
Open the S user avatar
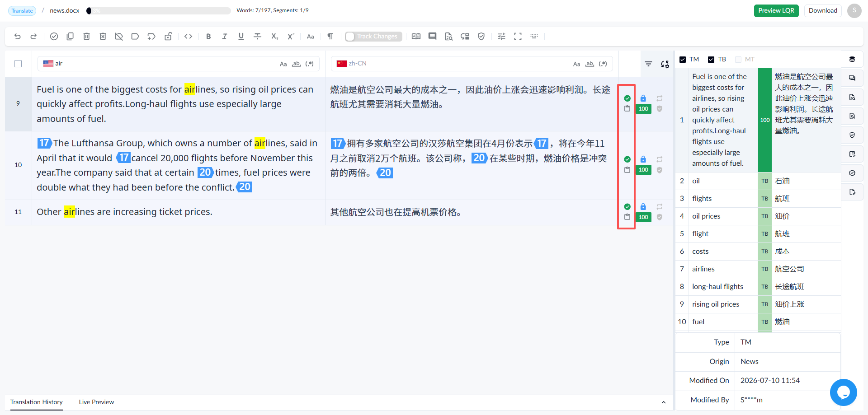point(854,10)
